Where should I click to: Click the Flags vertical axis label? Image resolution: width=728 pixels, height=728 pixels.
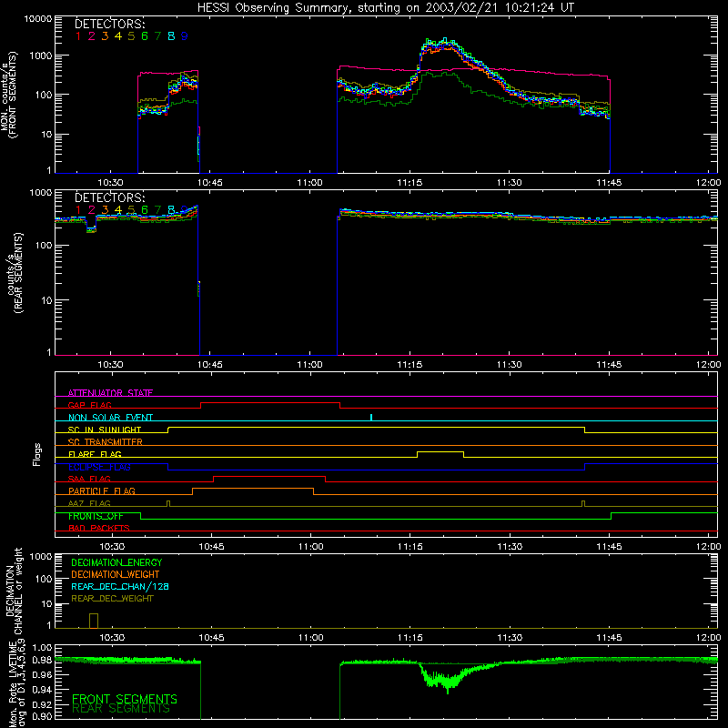pyautogui.click(x=36, y=454)
